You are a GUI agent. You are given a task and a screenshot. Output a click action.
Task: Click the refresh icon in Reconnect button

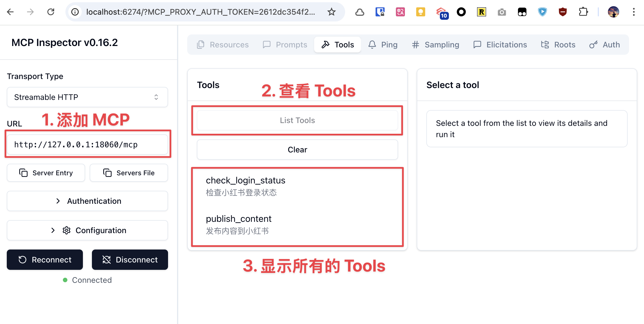point(22,259)
